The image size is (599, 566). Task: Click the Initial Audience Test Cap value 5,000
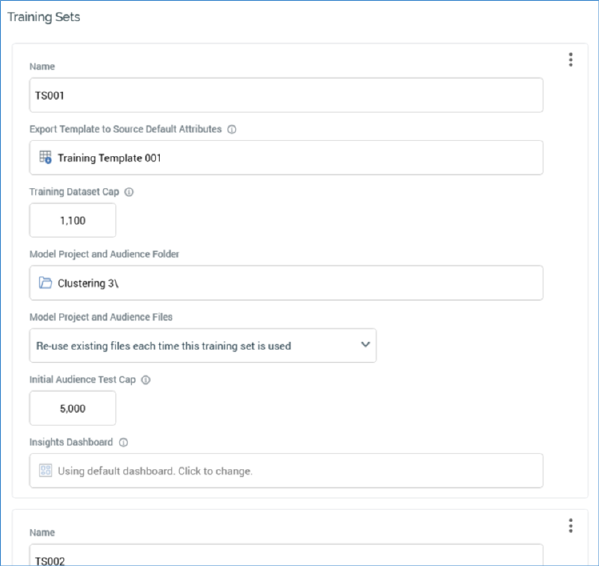pos(73,408)
